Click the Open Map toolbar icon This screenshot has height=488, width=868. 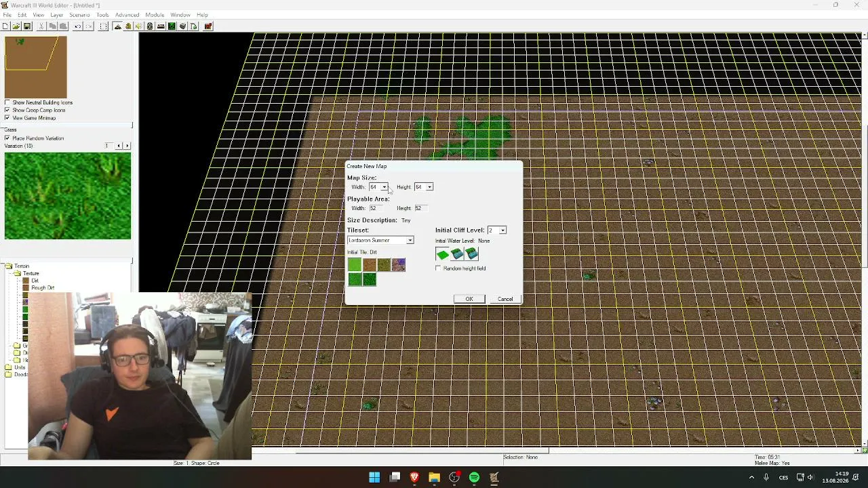[16, 26]
